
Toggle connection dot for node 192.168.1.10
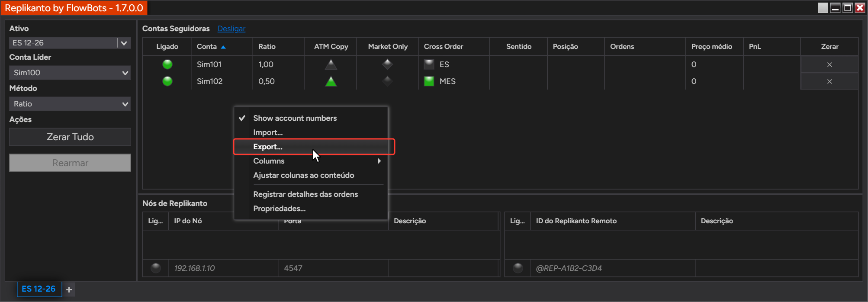click(x=156, y=268)
